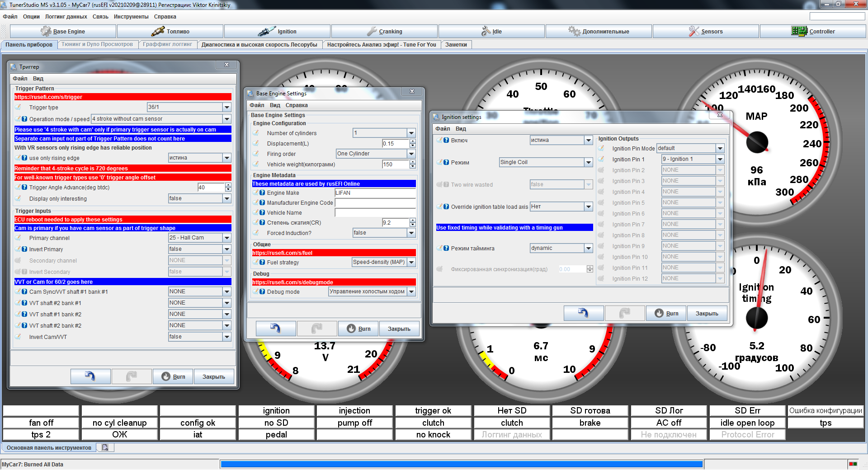
Task: Click Engine Make field containing LIFAN
Action: coord(375,193)
